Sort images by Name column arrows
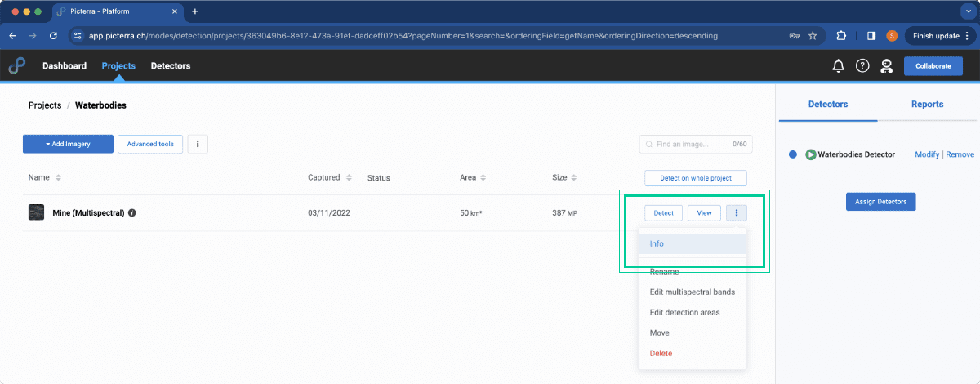The image size is (980, 384). 58,177
